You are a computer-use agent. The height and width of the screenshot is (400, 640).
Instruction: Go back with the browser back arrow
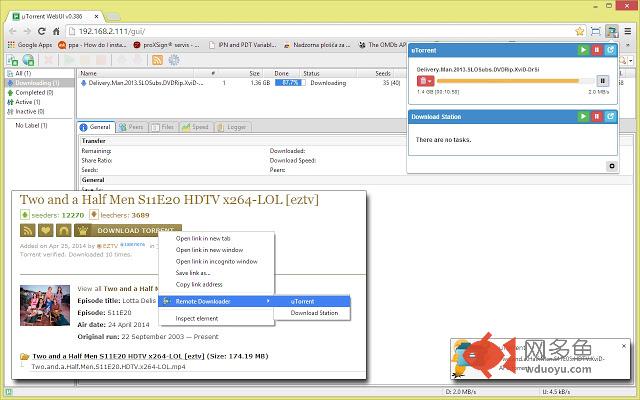pos(13,31)
